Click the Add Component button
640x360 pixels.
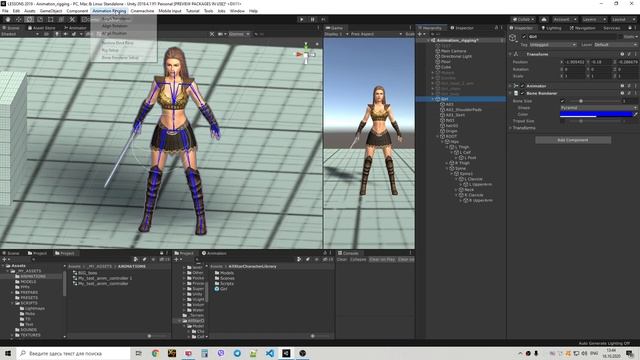pos(573,140)
